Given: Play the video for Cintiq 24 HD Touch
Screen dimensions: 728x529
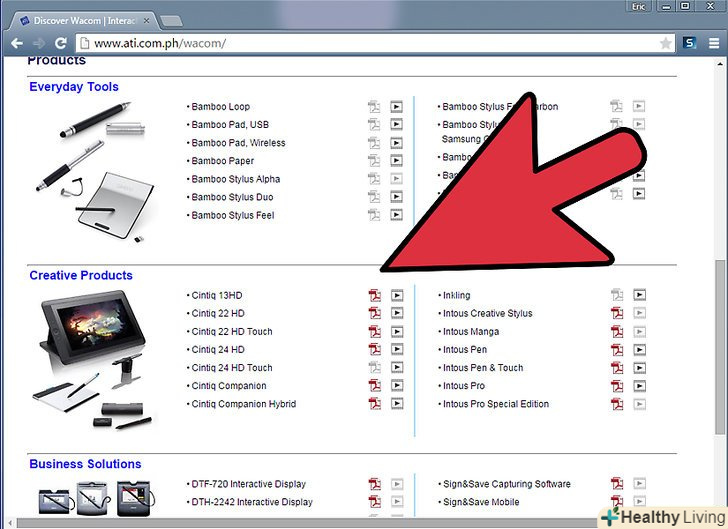Looking at the screenshot, I should (397, 367).
